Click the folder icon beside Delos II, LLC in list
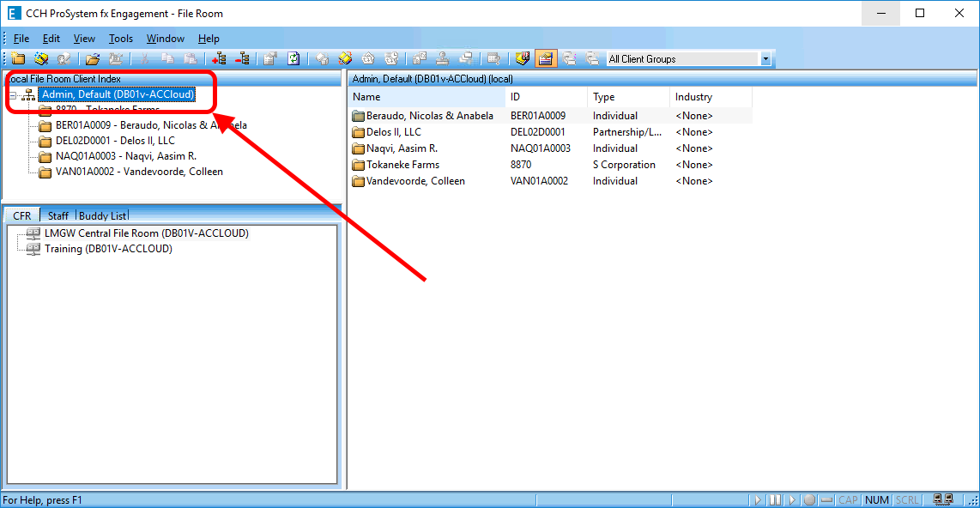 click(x=358, y=132)
